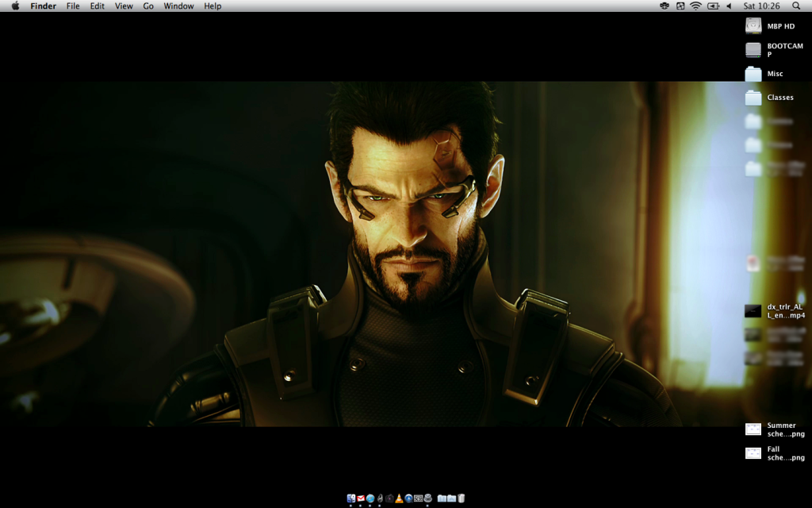Click the Dock icon right of QuickTime

(x=419, y=498)
